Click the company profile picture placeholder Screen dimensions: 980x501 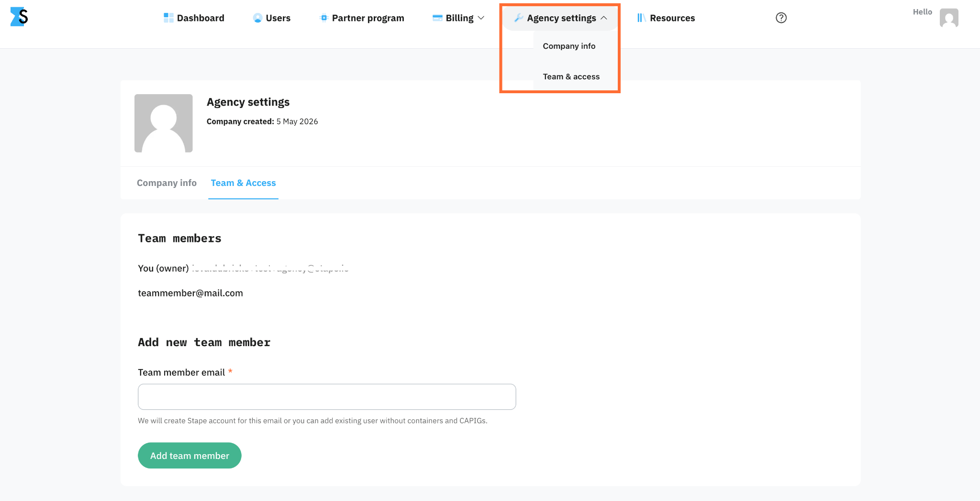click(x=164, y=123)
